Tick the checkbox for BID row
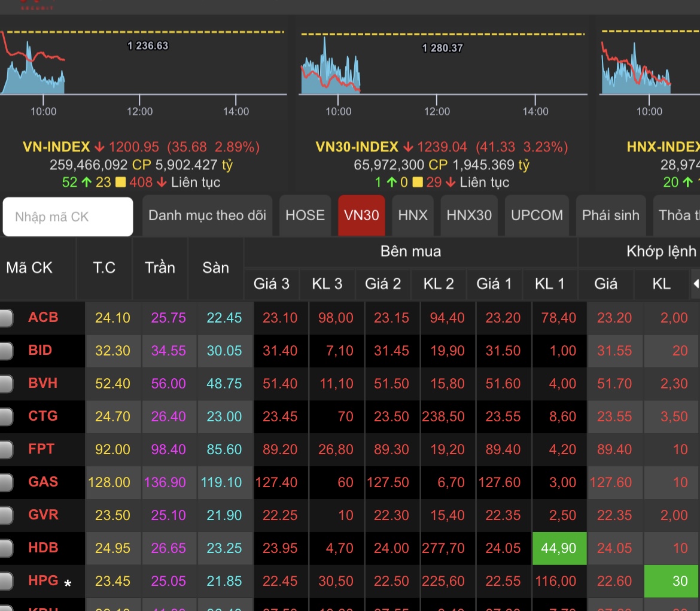Viewport: 700px width, 611px height. pyautogui.click(x=6, y=351)
